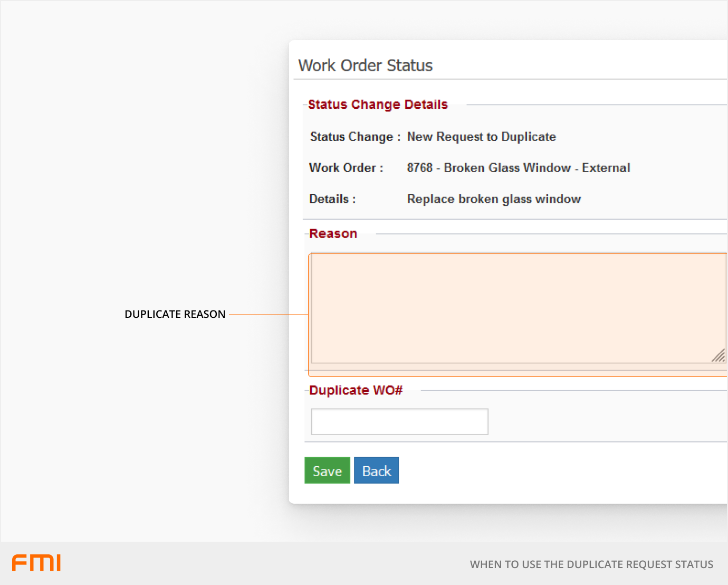
Task: Click the red Reason section heading
Action: click(333, 233)
